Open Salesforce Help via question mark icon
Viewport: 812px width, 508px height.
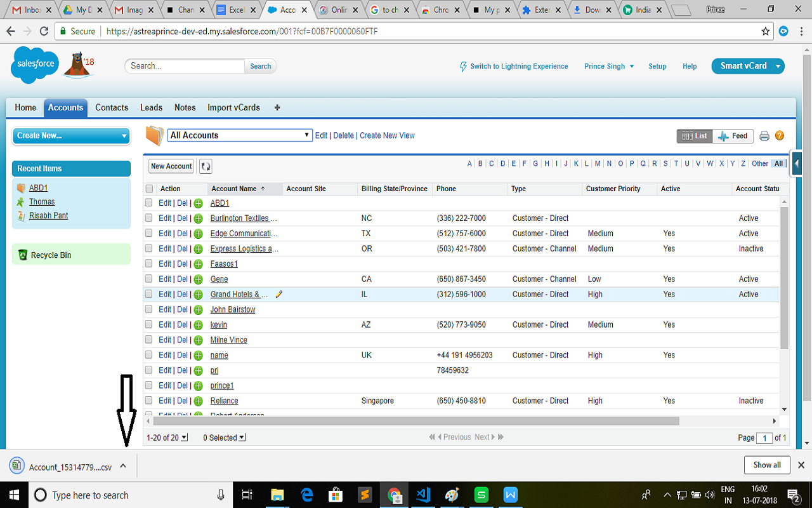(780, 135)
